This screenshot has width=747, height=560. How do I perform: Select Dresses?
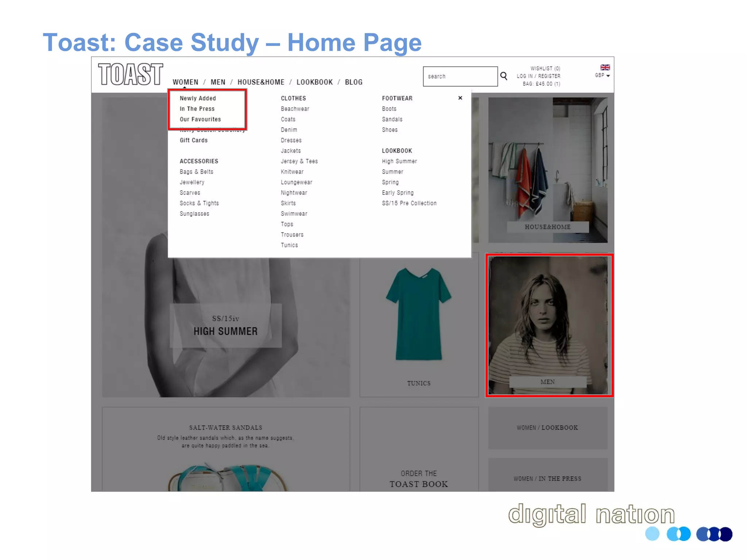(291, 140)
